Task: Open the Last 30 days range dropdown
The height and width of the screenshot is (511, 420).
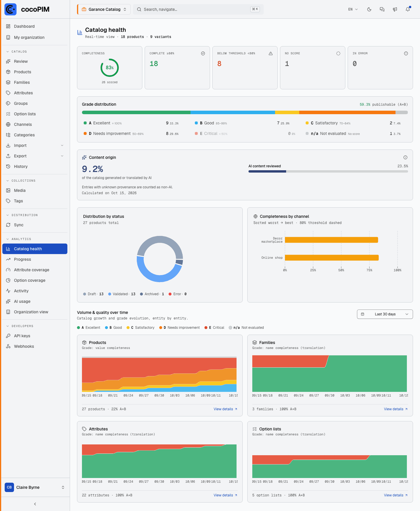Action: tap(385, 314)
